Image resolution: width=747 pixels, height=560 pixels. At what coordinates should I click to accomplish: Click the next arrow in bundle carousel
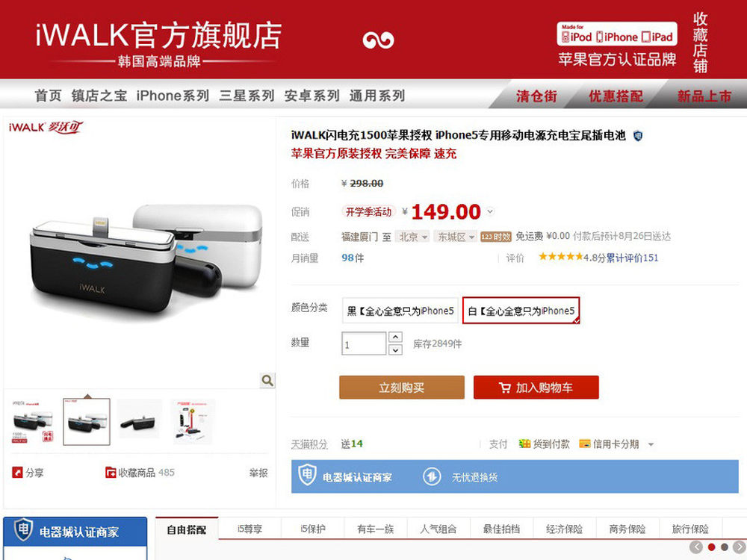pyautogui.click(x=740, y=547)
